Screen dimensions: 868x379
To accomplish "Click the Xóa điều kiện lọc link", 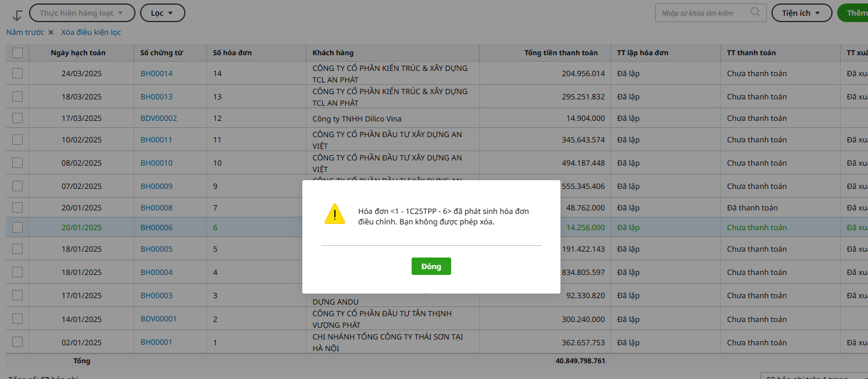I will pos(91,33).
